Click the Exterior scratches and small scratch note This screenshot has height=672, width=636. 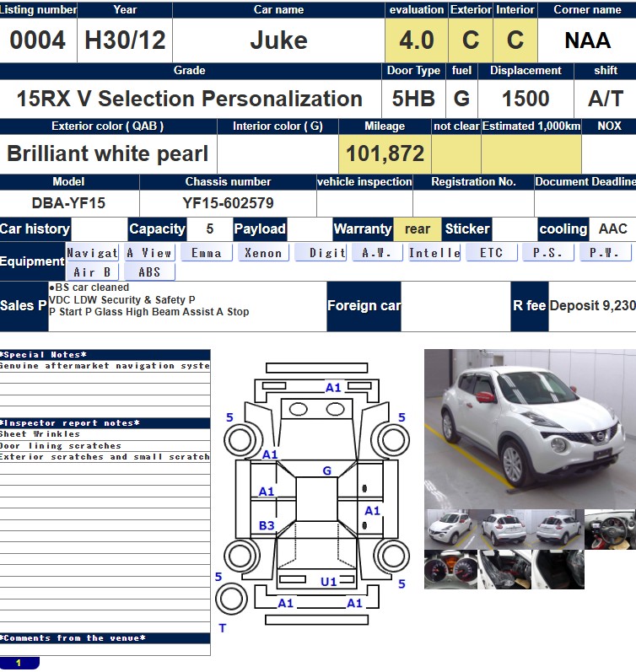pos(105,457)
